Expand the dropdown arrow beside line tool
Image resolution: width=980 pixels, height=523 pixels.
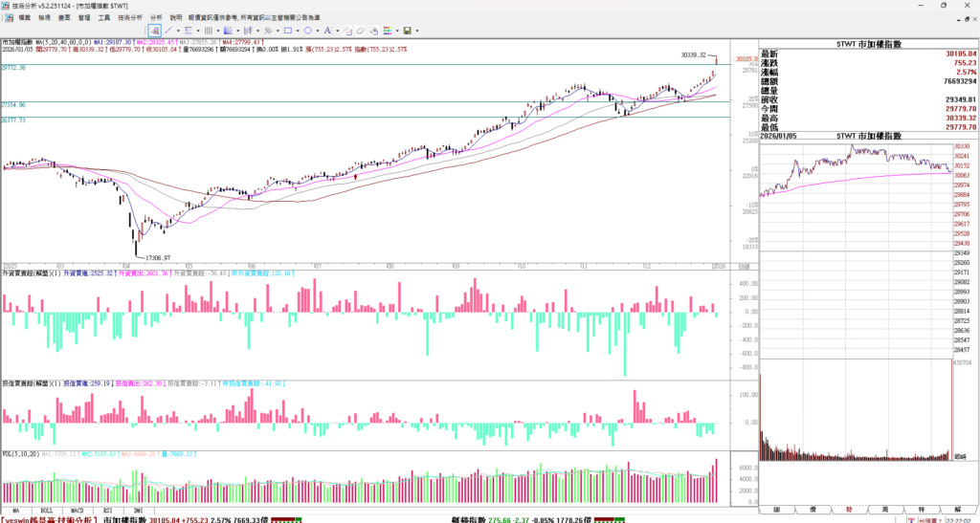click(179, 31)
